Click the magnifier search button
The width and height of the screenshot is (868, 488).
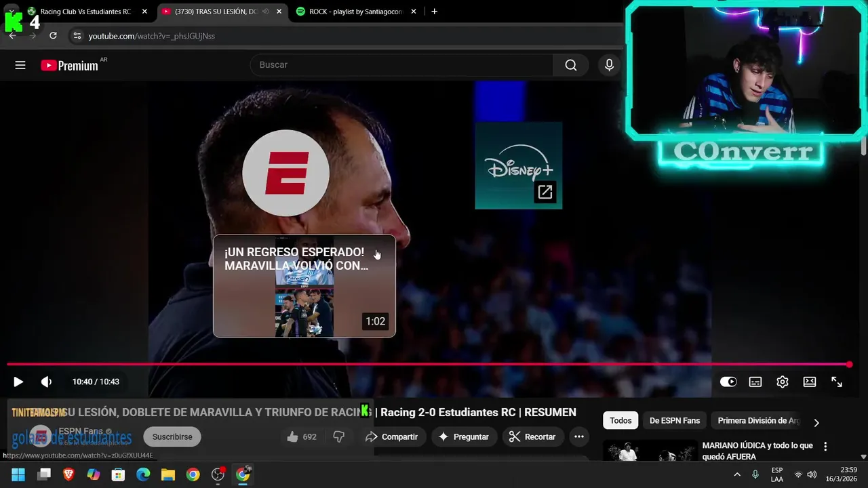(571, 65)
